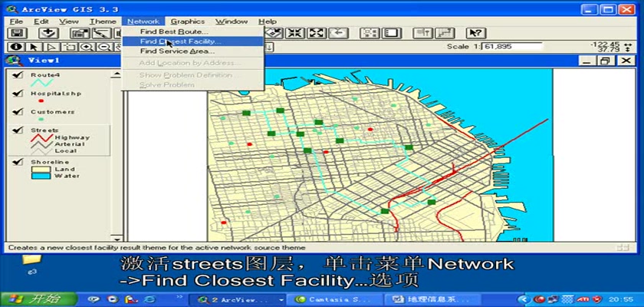Click the Internet Explorer quick launch icon

point(149,299)
